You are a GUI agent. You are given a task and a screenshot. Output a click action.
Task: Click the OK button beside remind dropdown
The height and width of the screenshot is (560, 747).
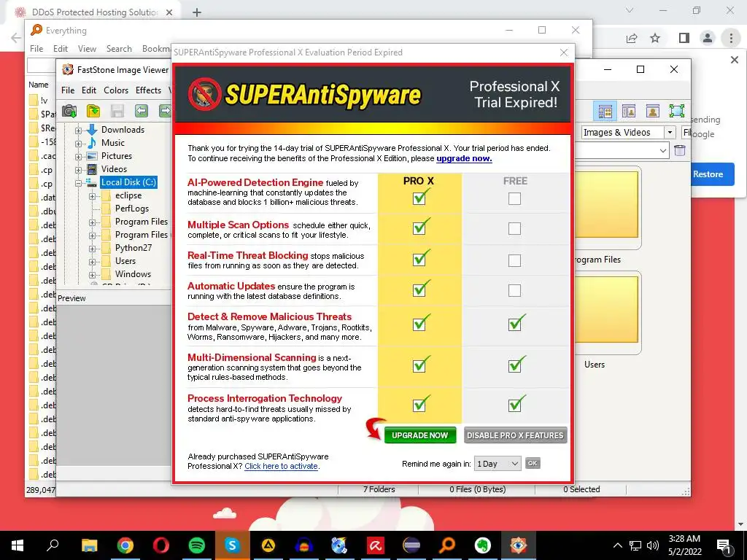pyautogui.click(x=533, y=463)
